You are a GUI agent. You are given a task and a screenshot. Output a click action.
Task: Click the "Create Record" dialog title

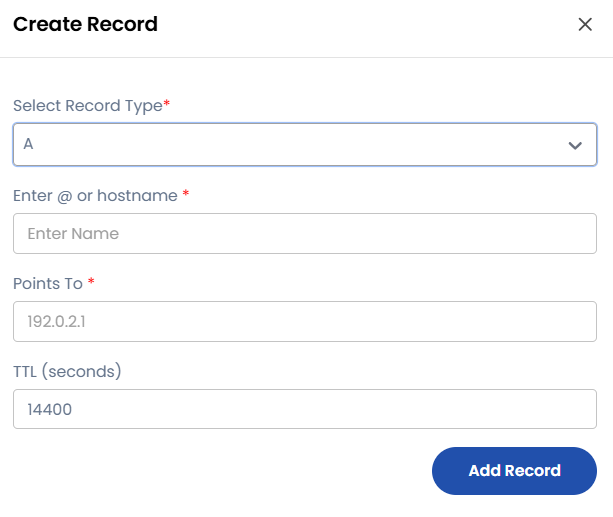coord(85,24)
